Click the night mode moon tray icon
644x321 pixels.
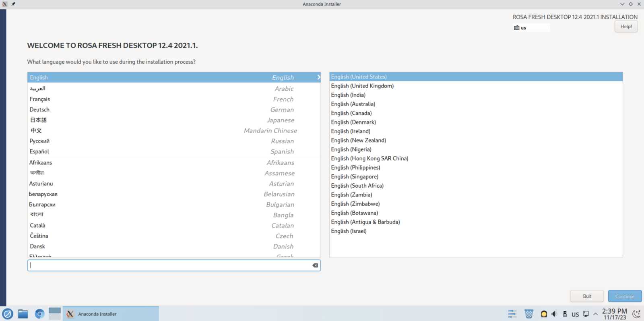[x=636, y=314]
